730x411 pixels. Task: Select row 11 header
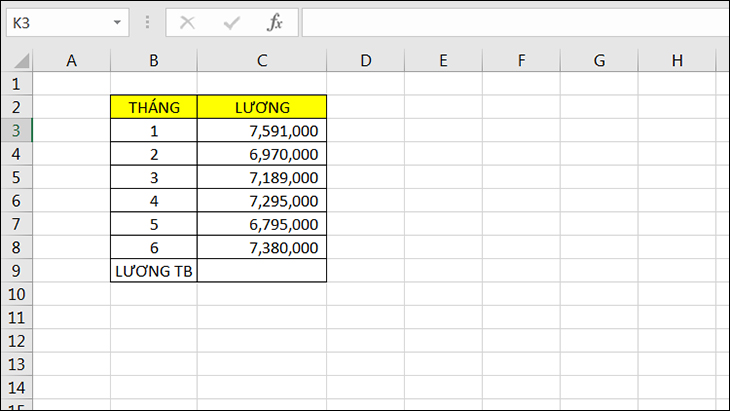[x=17, y=317]
